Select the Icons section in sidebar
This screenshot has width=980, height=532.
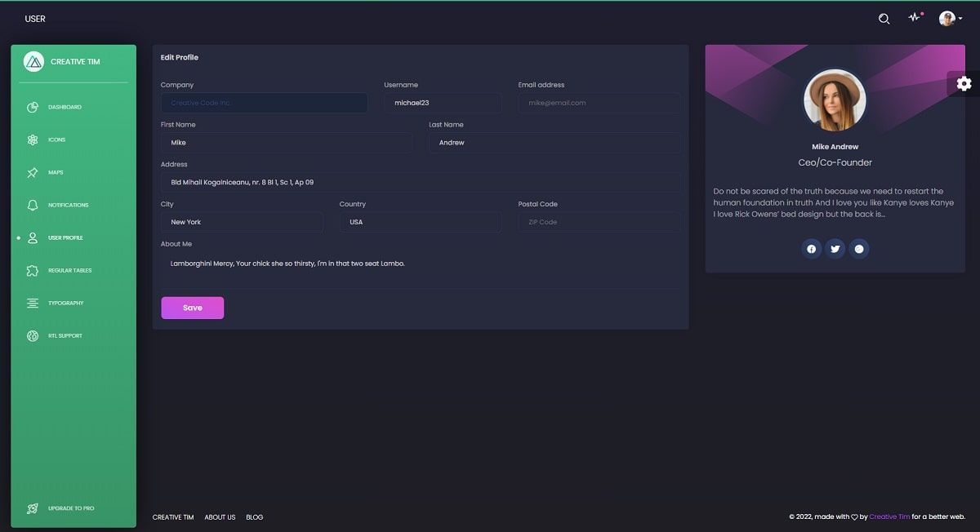pos(32,140)
